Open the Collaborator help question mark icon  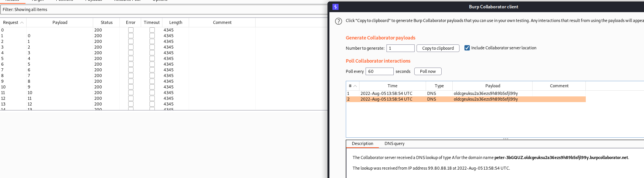click(339, 21)
